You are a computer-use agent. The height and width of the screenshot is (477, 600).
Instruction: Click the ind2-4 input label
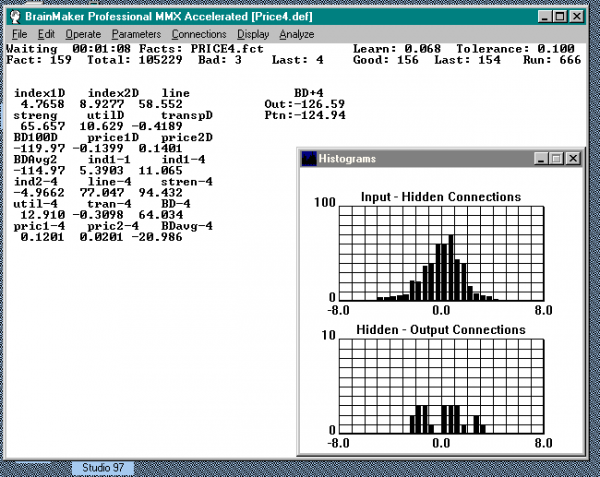[35, 182]
